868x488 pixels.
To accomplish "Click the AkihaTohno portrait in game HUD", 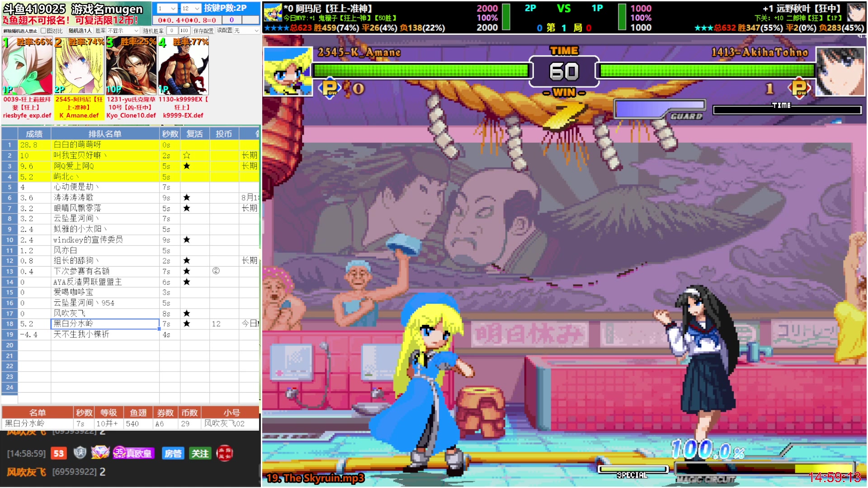I will tap(841, 71).
